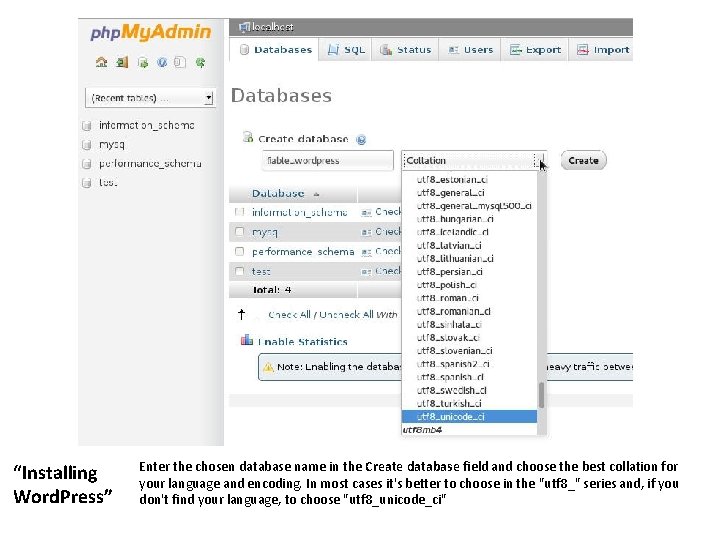
Task: Select utf8_persian_ci from the collation list
Action: [x=450, y=272]
